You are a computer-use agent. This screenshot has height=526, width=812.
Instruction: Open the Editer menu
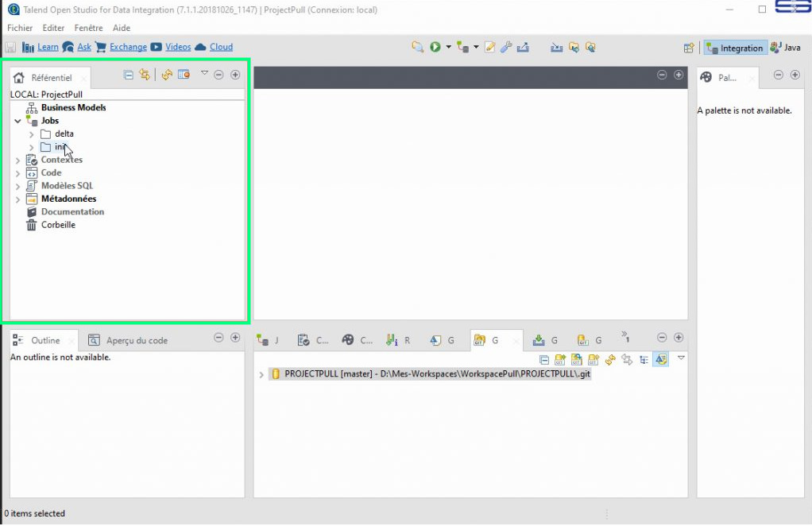(x=53, y=28)
